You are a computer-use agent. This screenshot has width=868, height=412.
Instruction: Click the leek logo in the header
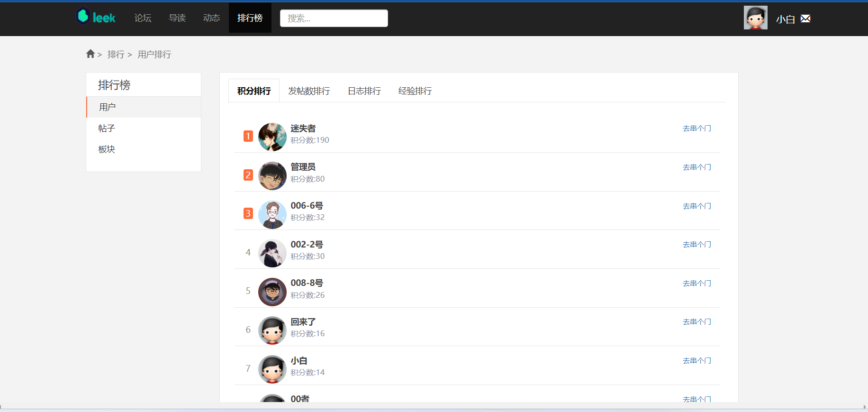click(x=96, y=17)
